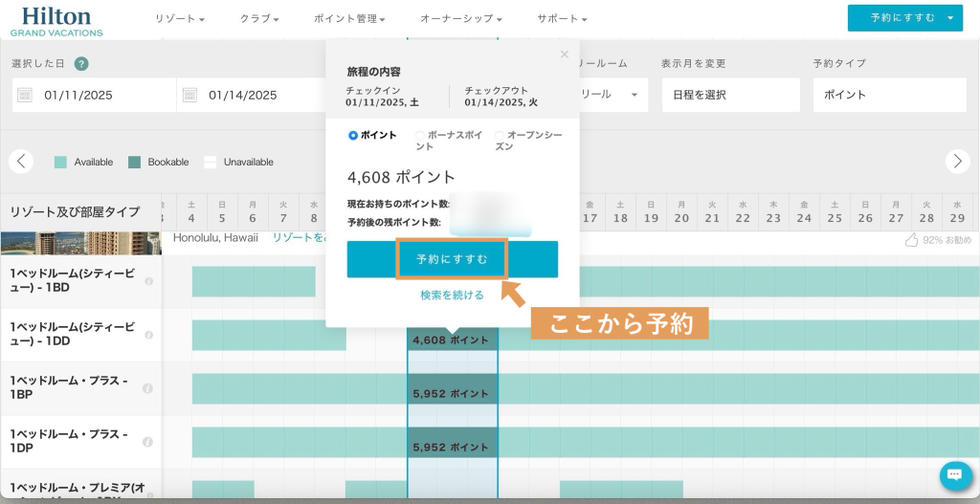Select the ボーナスポイント radio option
Screen dimensions: 980x504
point(420,136)
